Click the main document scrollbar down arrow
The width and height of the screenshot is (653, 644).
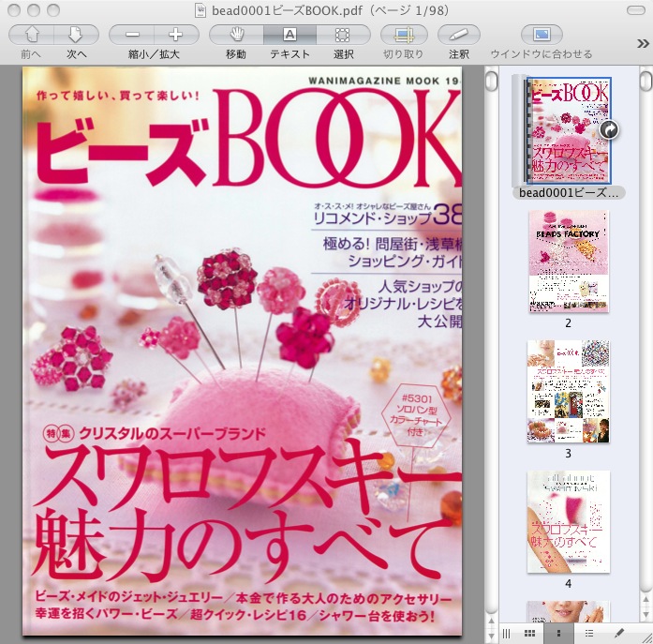click(x=492, y=636)
